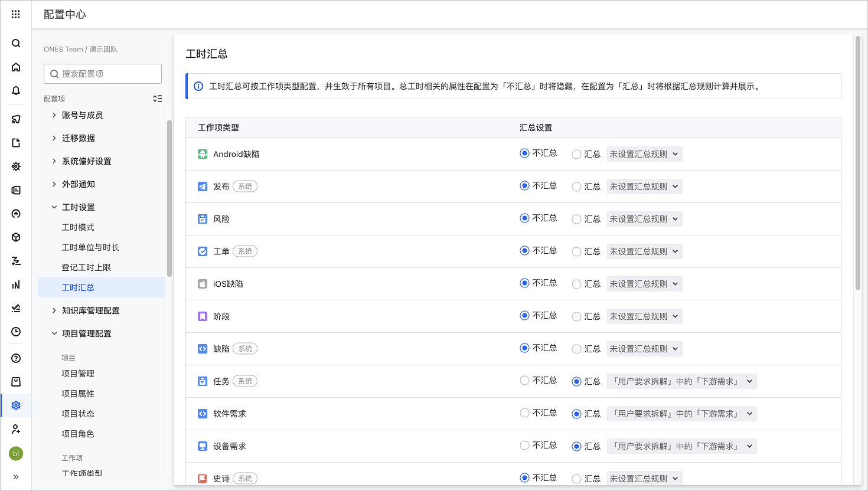Click the ONES Team / 演示团队 breadcrumb
Screen dimensions: 868x491
(80, 49)
